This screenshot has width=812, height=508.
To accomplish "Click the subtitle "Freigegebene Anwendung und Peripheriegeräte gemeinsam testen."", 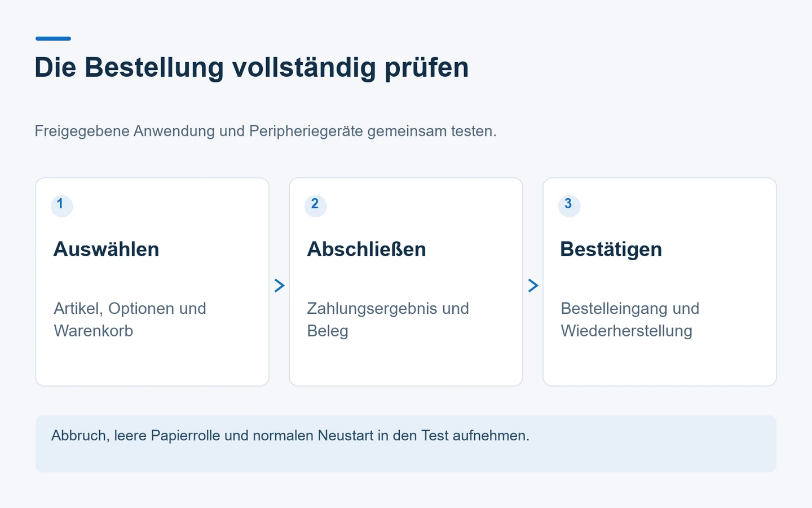I will tap(266, 131).
